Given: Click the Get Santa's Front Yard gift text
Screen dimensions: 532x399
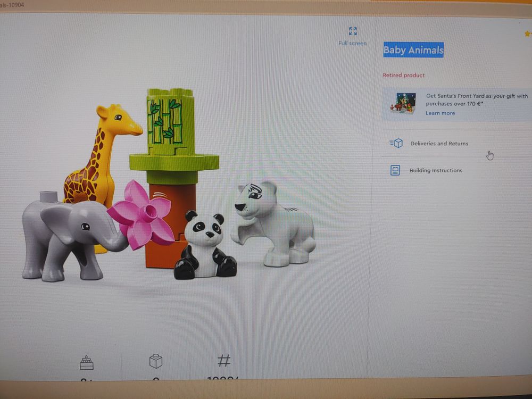Looking at the screenshot, I should click(x=477, y=100).
